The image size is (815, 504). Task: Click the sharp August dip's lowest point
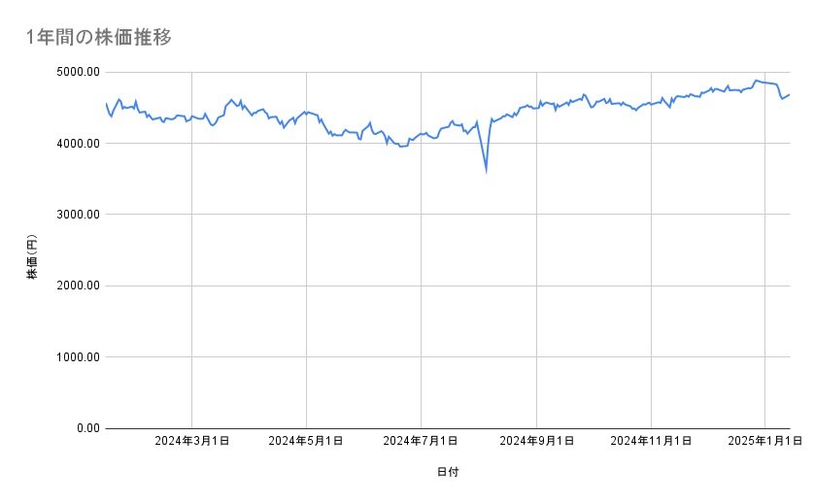click(x=486, y=171)
